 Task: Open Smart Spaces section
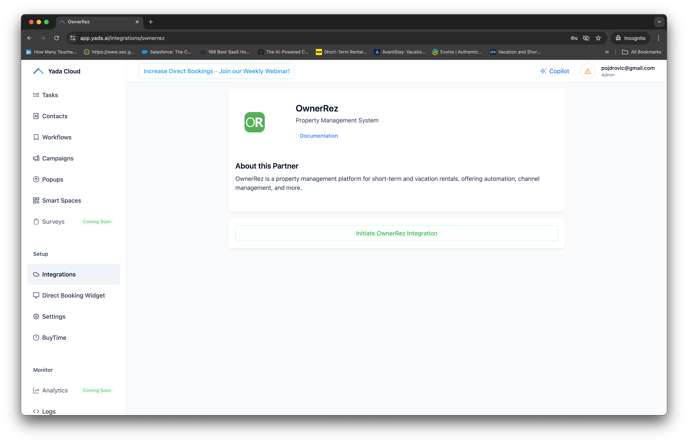pyautogui.click(x=74, y=200)
